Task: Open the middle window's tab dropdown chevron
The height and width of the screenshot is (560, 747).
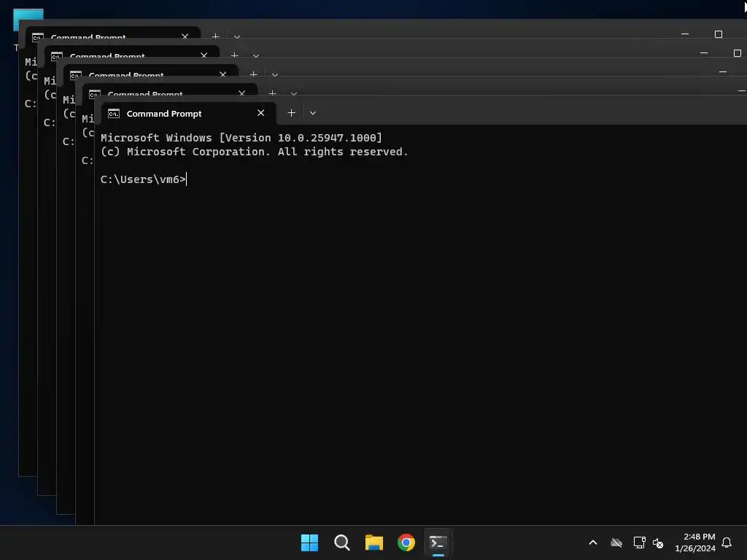Action: [275, 75]
